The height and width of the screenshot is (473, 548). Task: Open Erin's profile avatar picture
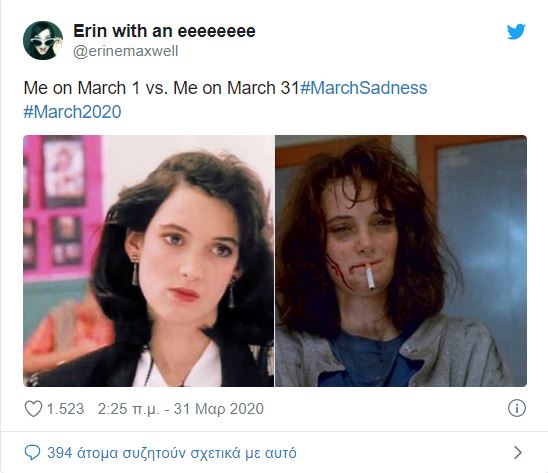coord(43,40)
